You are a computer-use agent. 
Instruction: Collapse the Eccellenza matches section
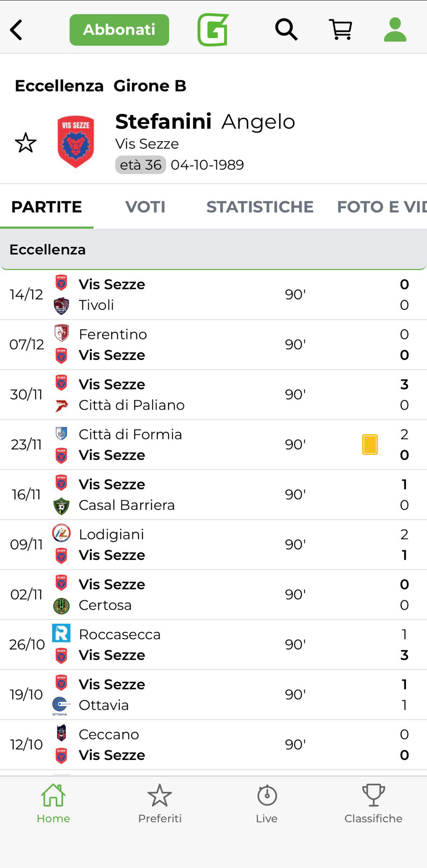[213, 249]
